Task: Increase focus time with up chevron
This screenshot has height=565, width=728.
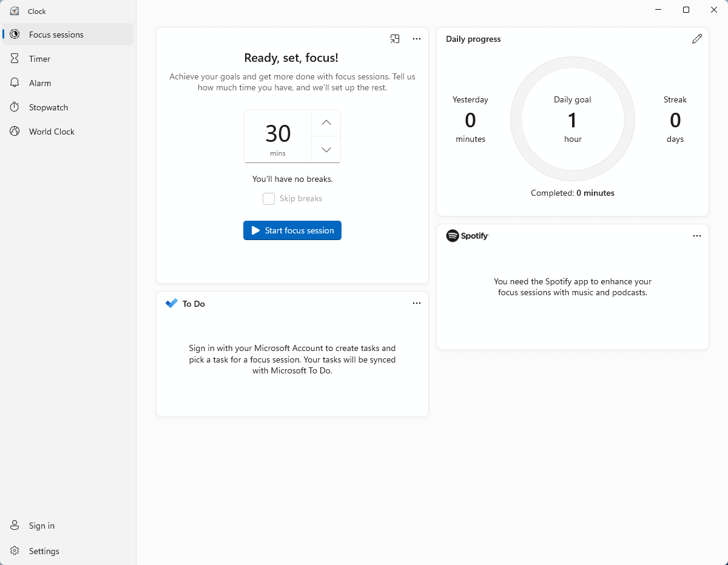Action: [x=326, y=123]
